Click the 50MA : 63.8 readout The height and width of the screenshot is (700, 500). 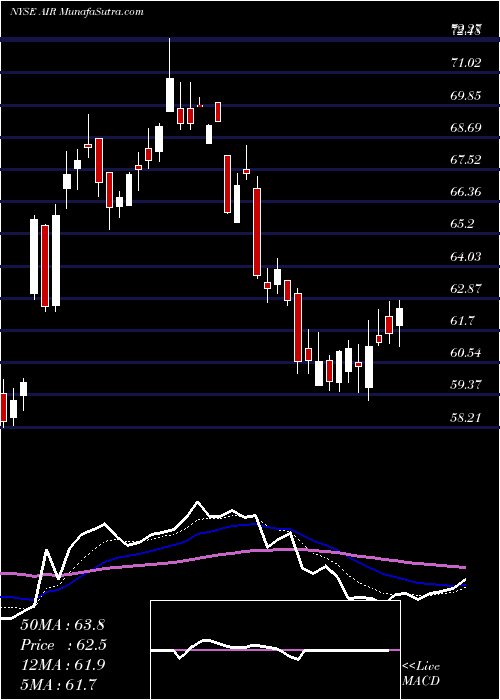(62, 625)
